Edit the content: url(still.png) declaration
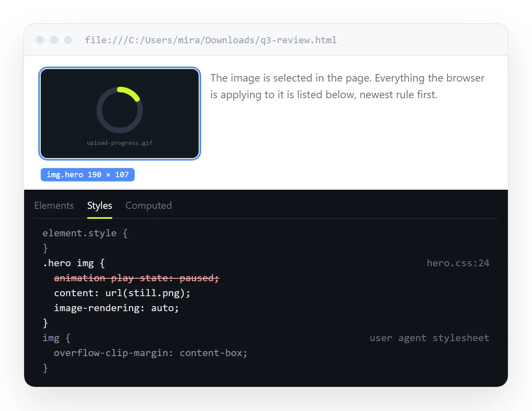 pyautogui.click(x=122, y=293)
